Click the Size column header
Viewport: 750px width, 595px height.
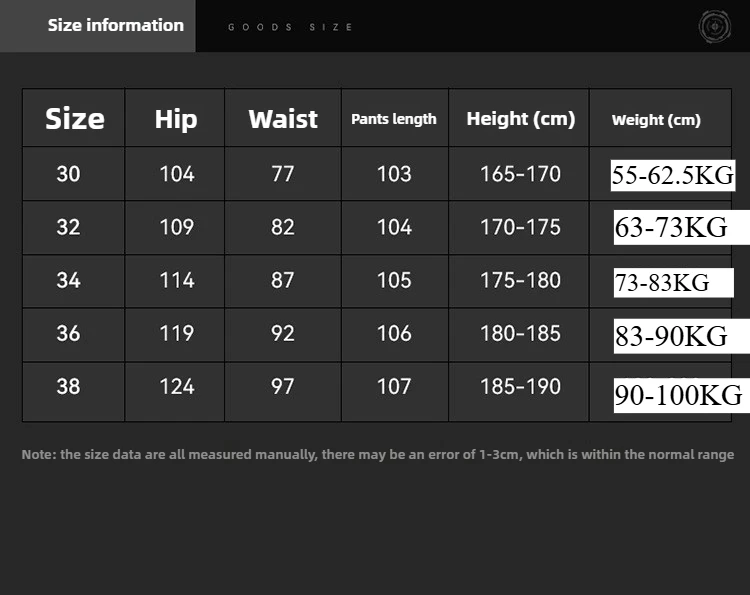point(74,119)
